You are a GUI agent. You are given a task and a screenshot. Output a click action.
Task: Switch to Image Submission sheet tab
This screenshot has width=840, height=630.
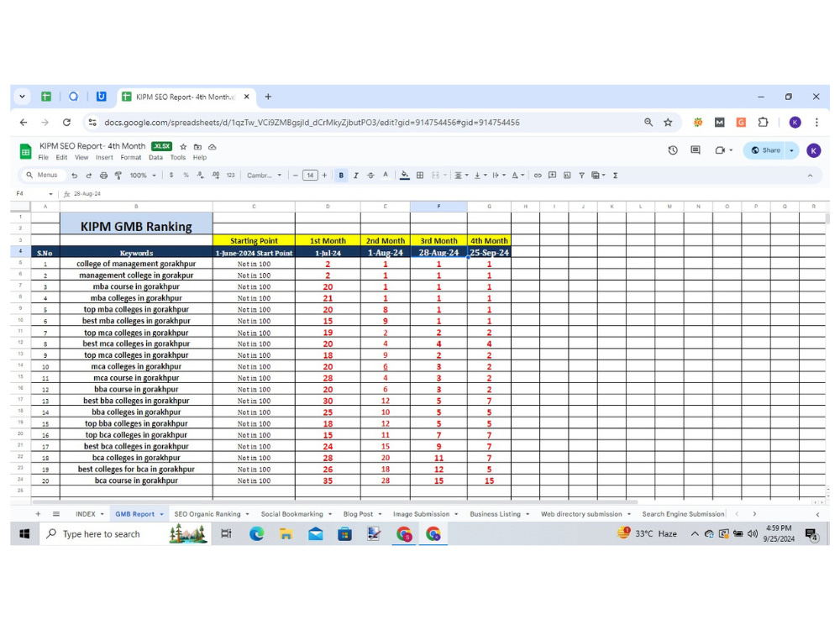click(x=421, y=514)
